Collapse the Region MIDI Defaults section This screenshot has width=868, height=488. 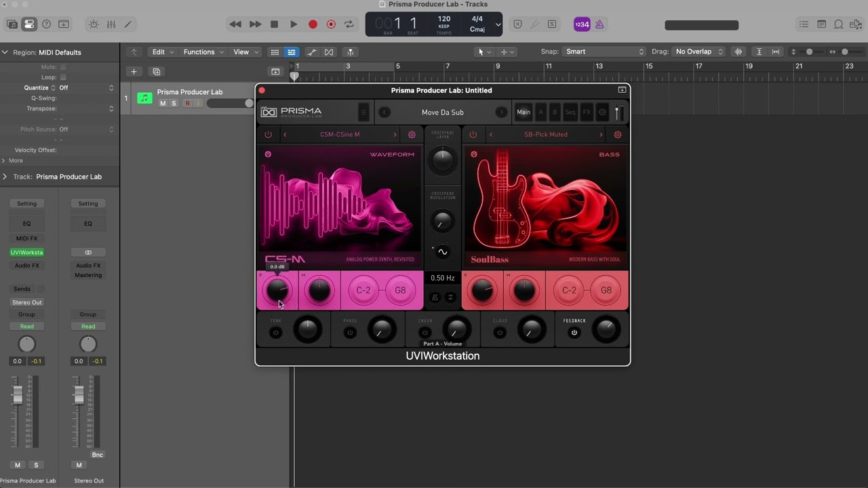(5, 52)
